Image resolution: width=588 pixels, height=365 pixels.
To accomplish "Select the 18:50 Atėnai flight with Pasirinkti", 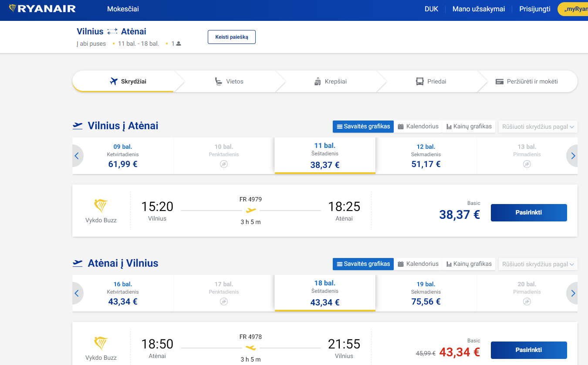I will coord(528,350).
